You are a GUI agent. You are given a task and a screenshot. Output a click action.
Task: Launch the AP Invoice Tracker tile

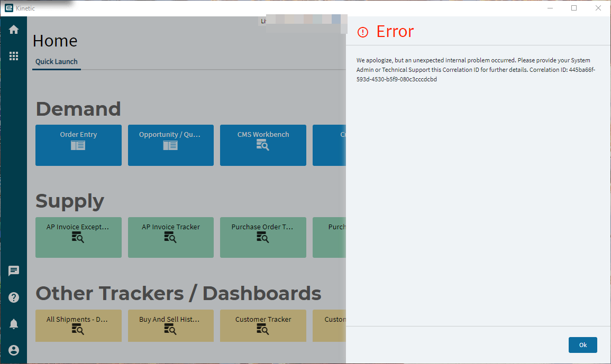pyautogui.click(x=171, y=238)
